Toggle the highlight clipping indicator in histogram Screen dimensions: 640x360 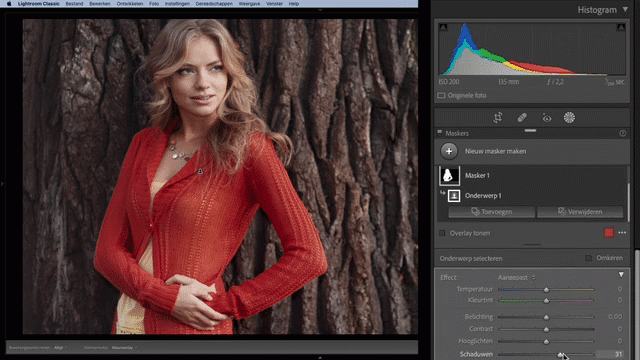coord(621,28)
